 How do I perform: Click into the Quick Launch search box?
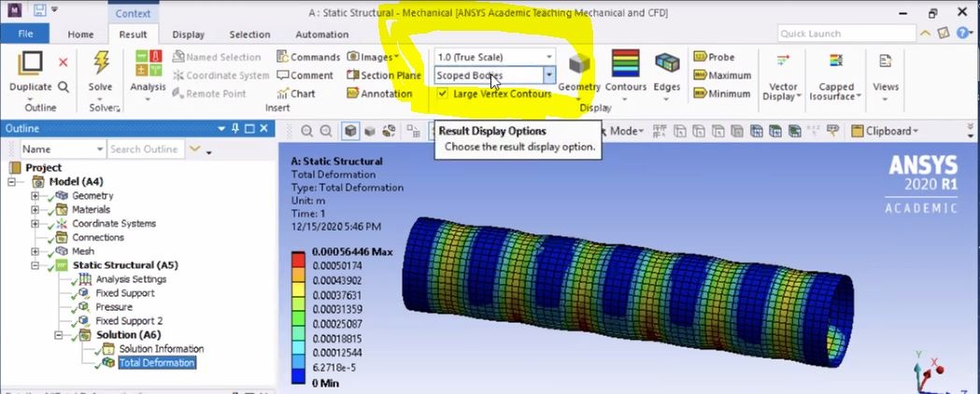point(847,34)
